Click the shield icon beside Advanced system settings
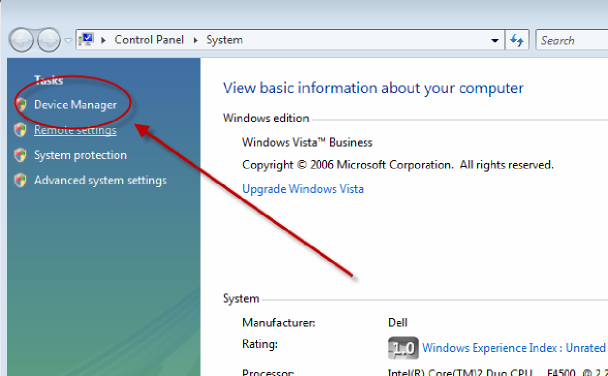Viewport: 608px width, 376px height. [x=20, y=180]
